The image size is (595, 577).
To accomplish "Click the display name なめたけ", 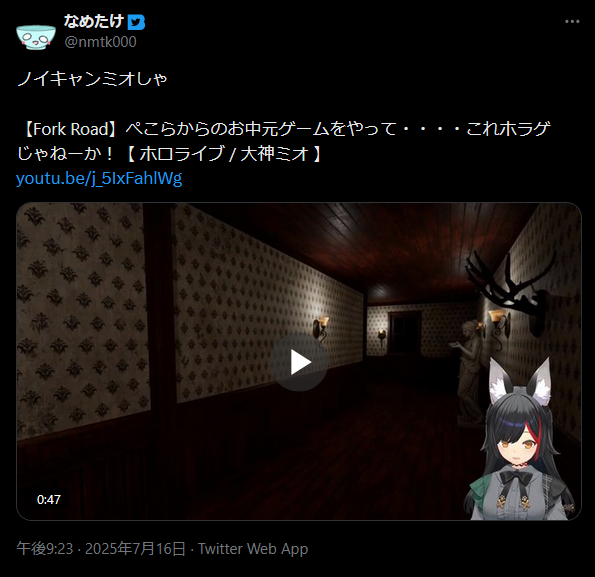I will coord(94,21).
